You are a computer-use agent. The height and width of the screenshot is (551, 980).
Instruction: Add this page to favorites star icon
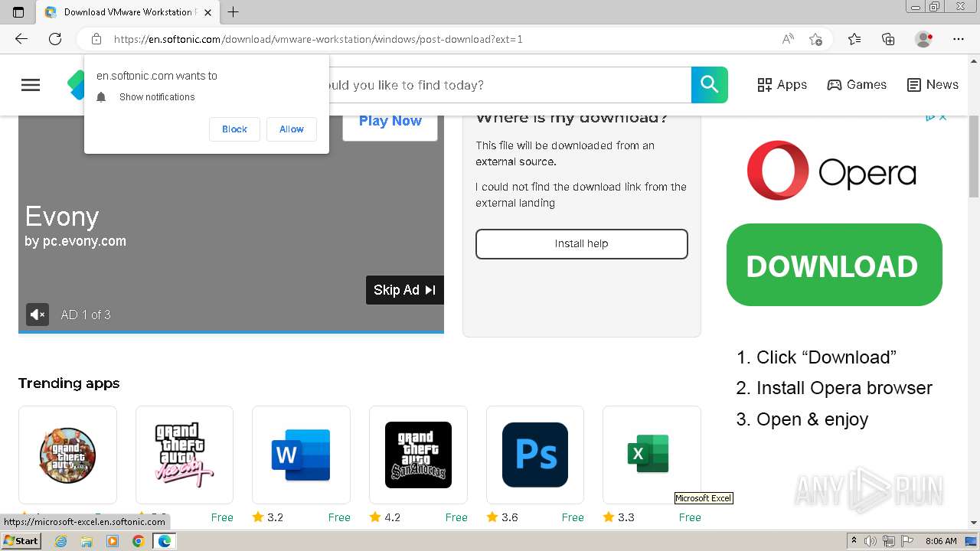click(x=816, y=39)
